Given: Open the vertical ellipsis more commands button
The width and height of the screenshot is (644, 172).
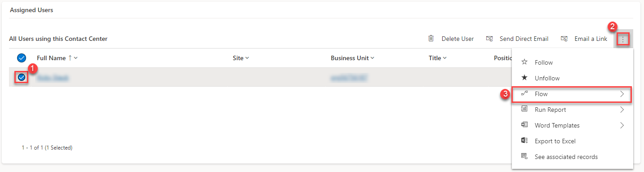Looking at the screenshot, I should point(623,39).
